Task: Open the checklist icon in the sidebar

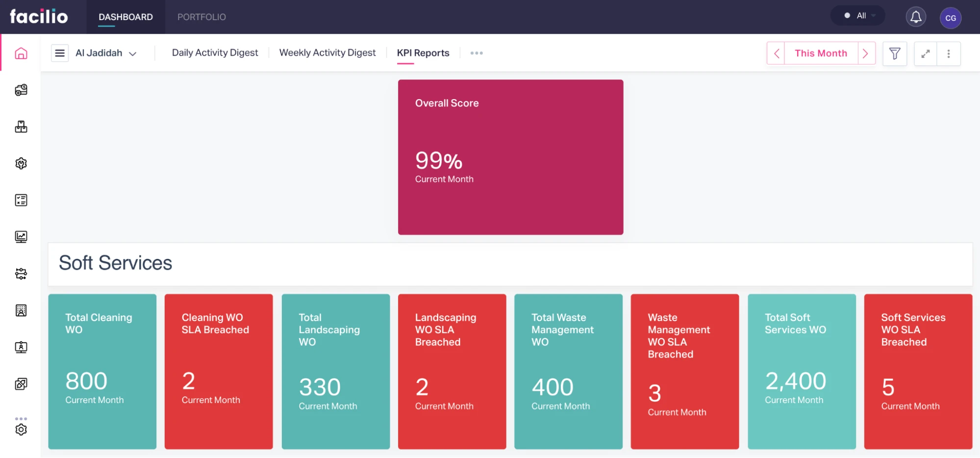Action: pos(21,200)
